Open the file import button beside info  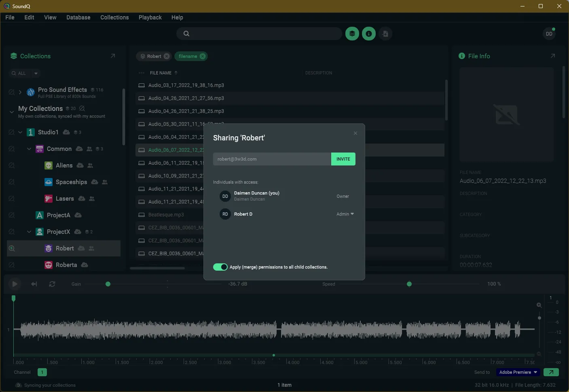385,34
